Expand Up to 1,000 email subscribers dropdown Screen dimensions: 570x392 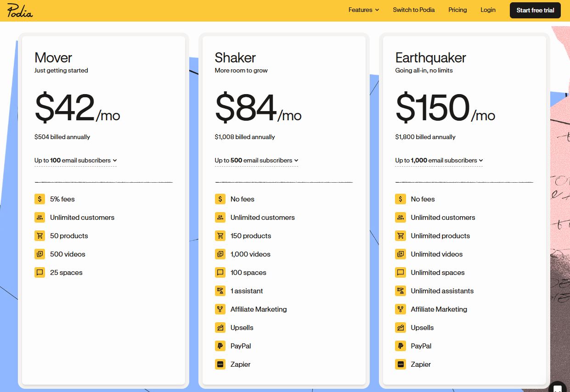click(439, 160)
